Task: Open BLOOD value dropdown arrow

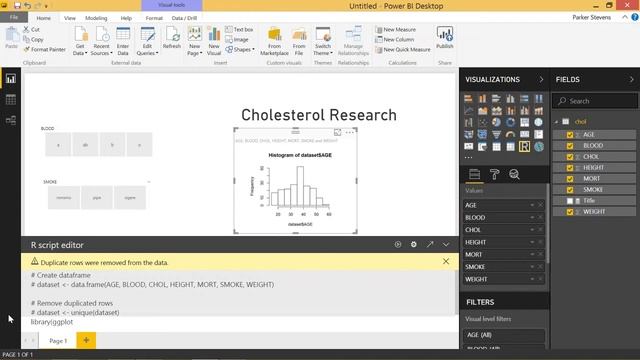Action: pyautogui.click(x=532, y=218)
